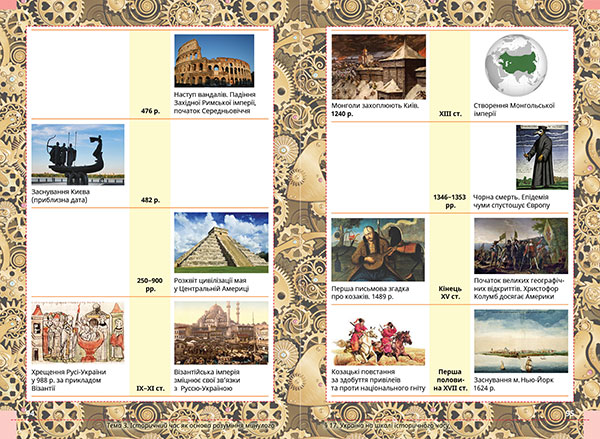
Task: Click the Cossack Mamai painting
Action: tap(378, 250)
